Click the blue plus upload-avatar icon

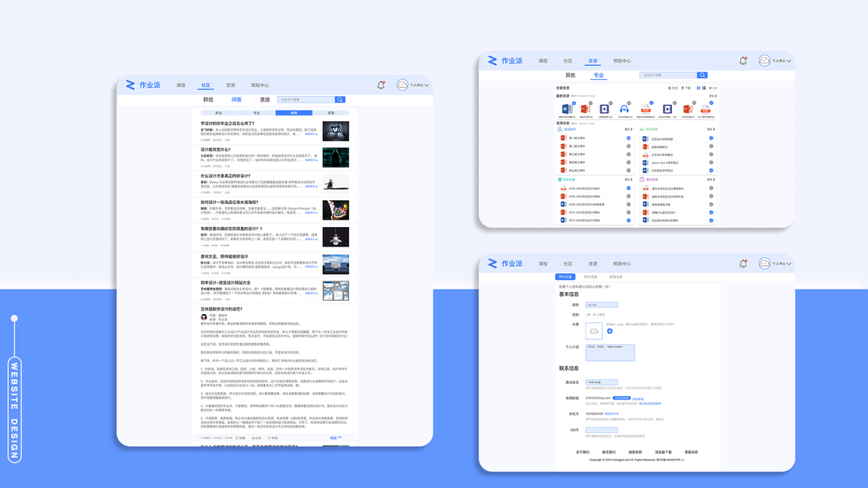coord(609,331)
